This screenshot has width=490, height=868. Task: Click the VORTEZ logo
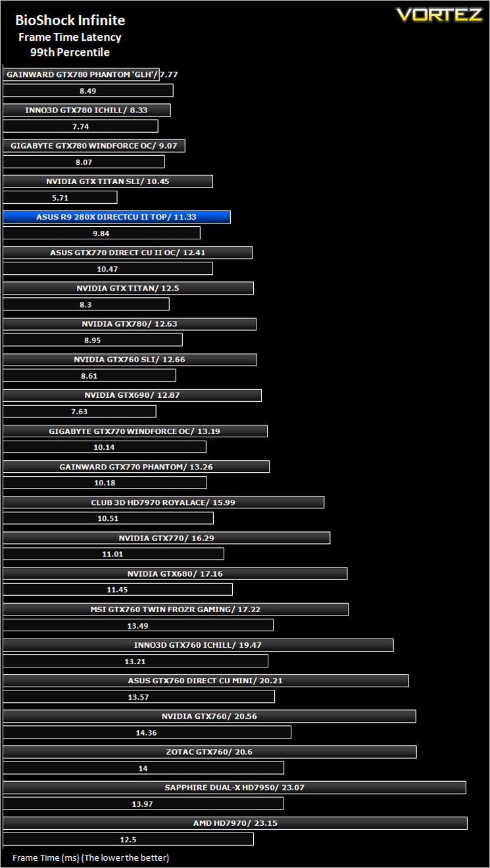pos(439,14)
